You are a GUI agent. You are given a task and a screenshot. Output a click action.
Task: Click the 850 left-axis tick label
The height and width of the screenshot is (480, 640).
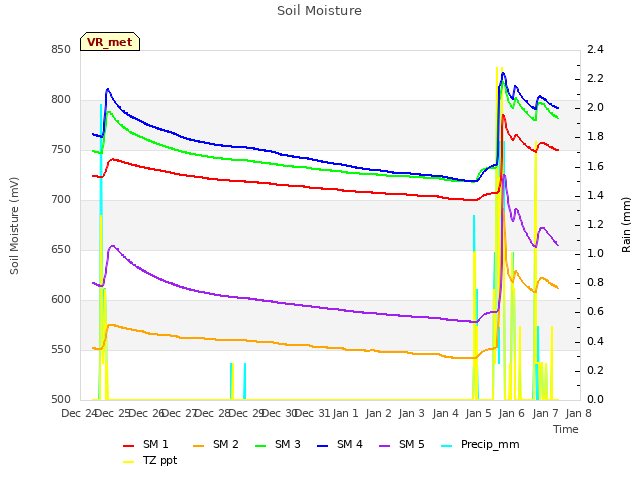point(61,50)
